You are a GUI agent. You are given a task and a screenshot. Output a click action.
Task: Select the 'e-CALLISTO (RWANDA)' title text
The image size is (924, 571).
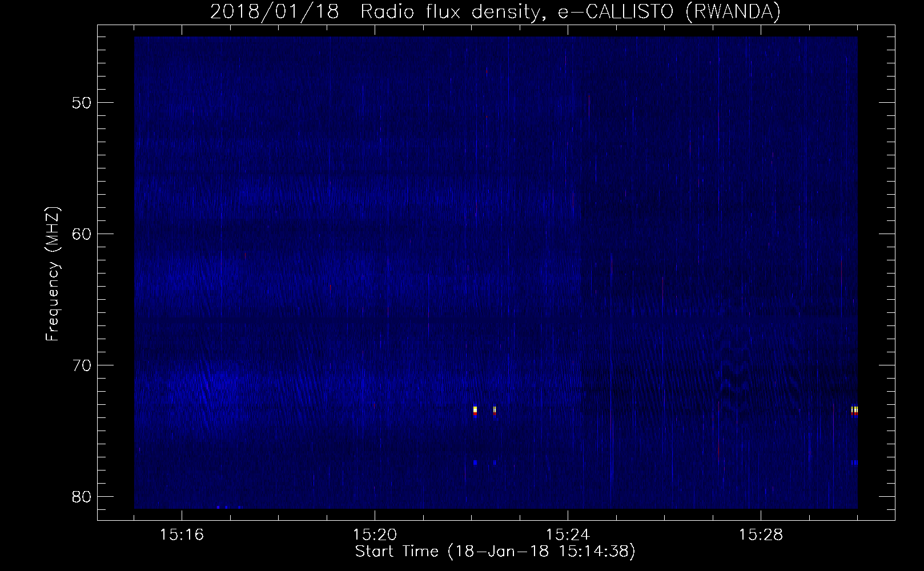tap(669, 12)
